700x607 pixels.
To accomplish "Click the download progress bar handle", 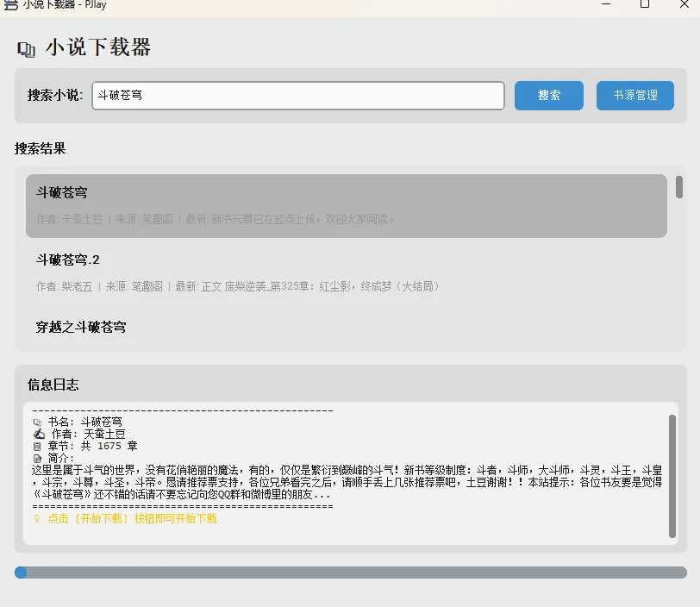I will [x=21, y=573].
